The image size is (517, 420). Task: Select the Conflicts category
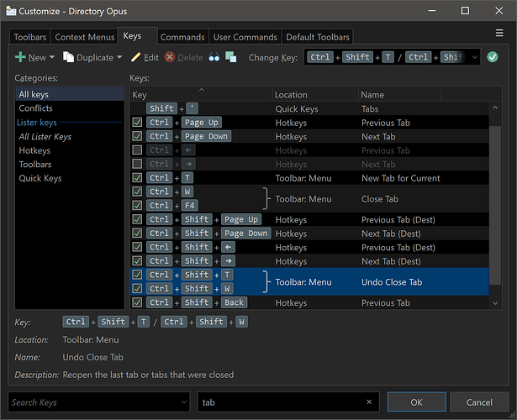point(70,108)
